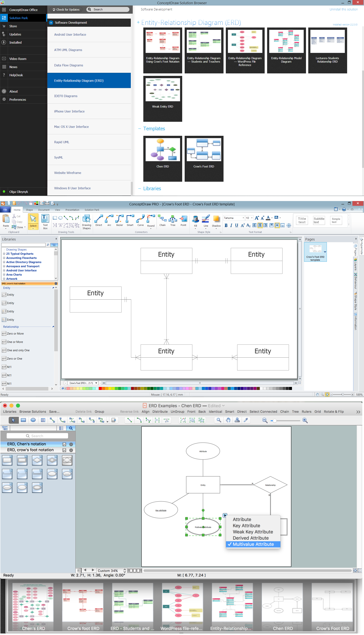Open the Custom 34% zoom dropdown
Screen dimensions: 364x635
coord(112,571)
